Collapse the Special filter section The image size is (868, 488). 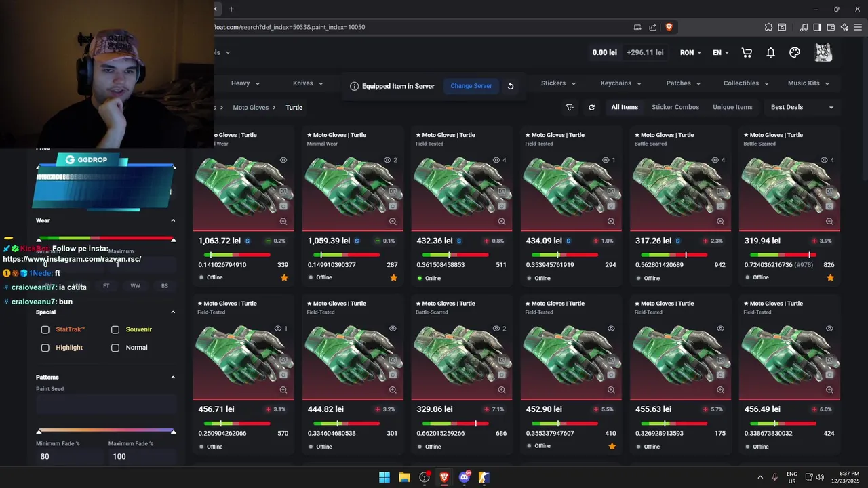tap(173, 312)
